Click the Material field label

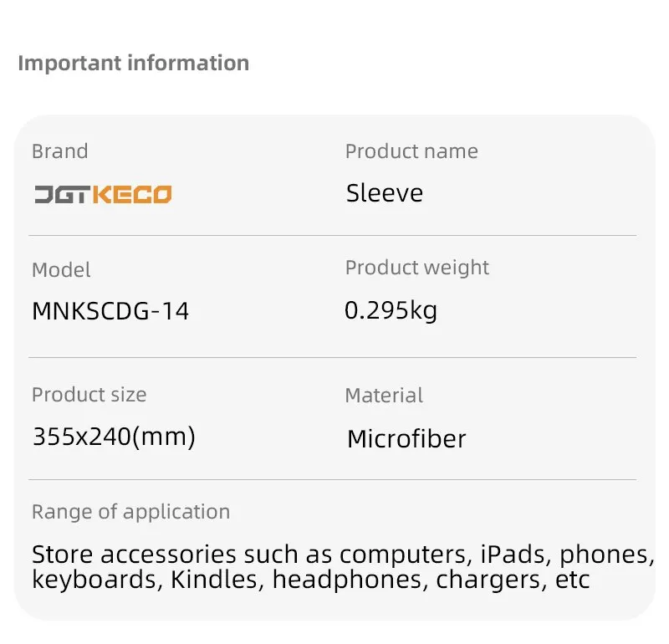click(x=384, y=396)
